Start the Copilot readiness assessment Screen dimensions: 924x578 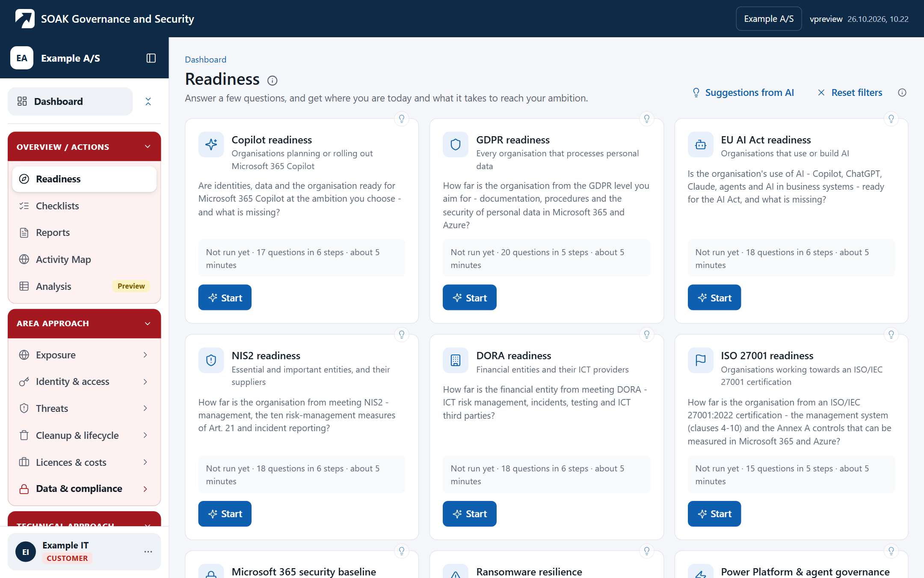pos(225,298)
